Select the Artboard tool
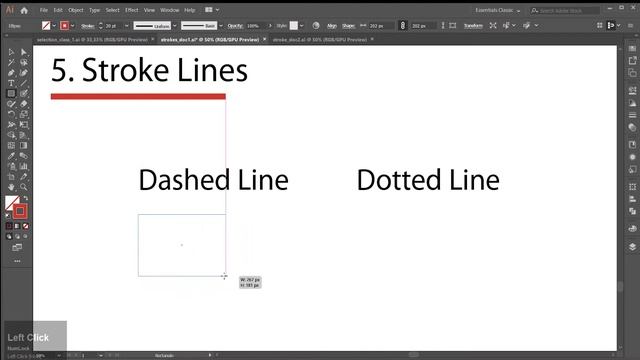The width and height of the screenshot is (640, 360). click(x=11, y=177)
